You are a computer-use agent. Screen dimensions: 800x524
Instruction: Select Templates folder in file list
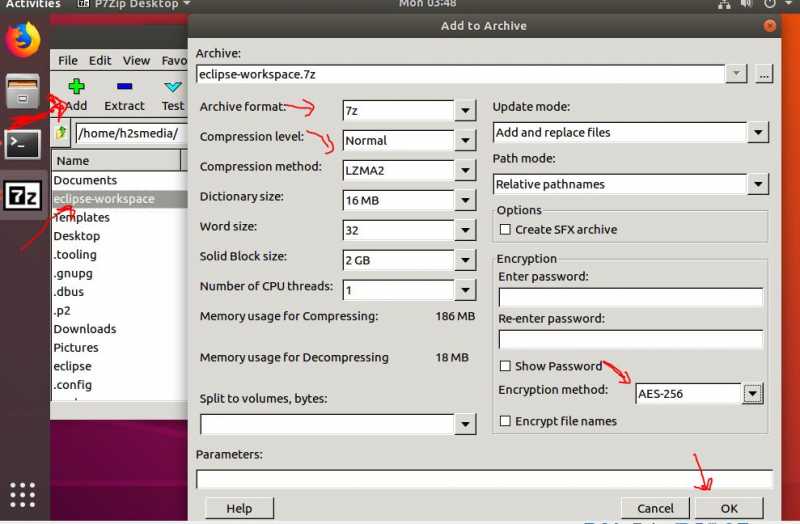tap(82, 217)
